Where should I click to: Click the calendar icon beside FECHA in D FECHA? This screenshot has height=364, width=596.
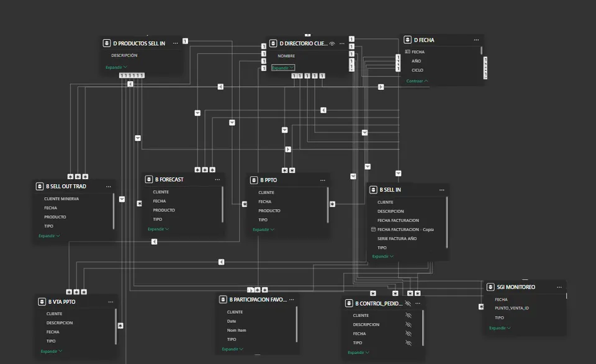pyautogui.click(x=407, y=51)
